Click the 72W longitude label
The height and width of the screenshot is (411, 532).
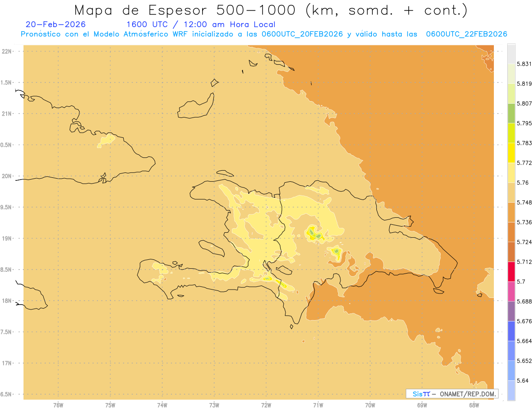coord(266,405)
